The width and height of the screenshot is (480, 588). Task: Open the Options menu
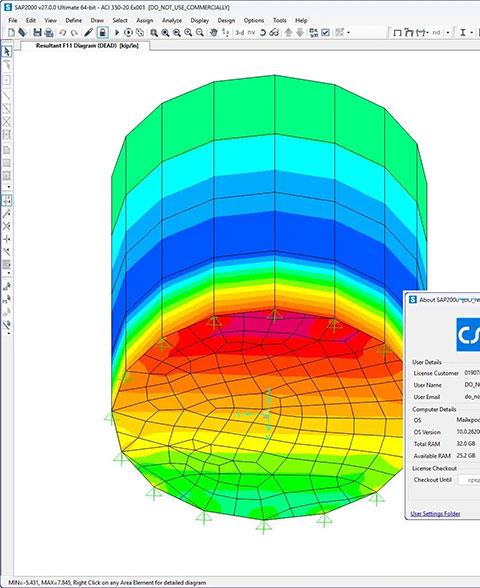(254, 20)
